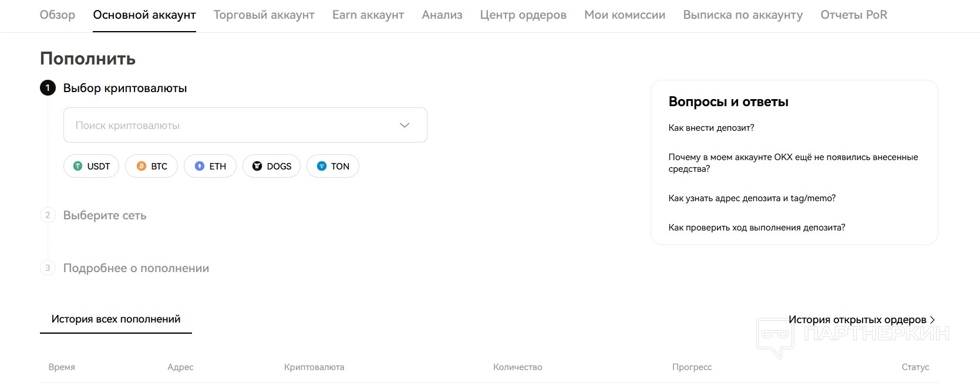Choose the BTC coin icon
The width and height of the screenshot is (980, 390).
[x=141, y=166]
